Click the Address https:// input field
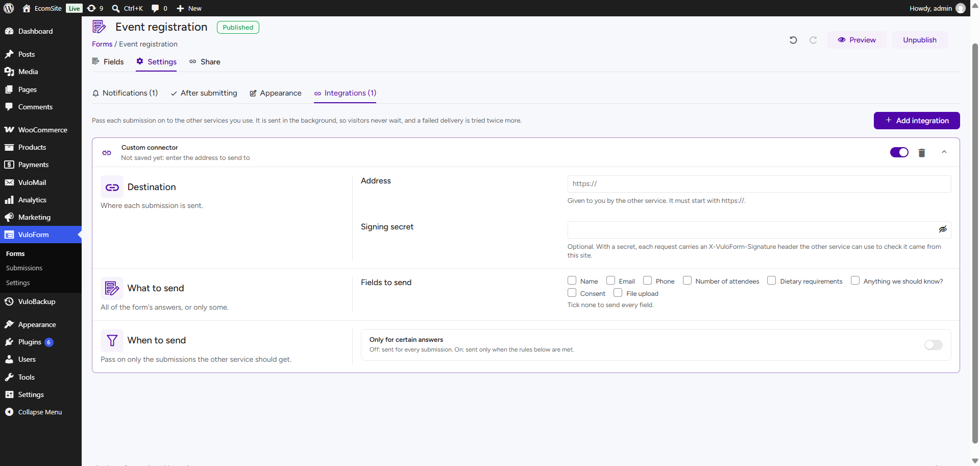Screen dimensions: 980x466 coord(759,184)
